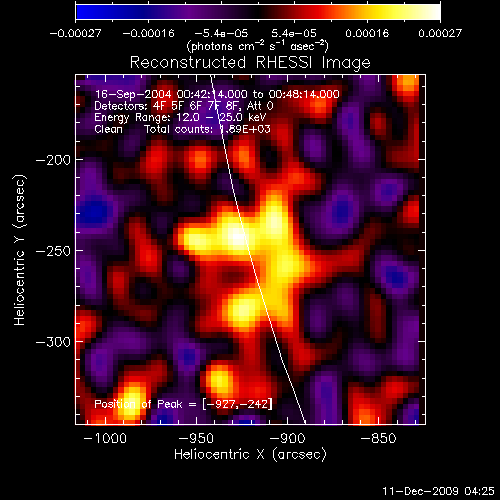Click the '11-Dec-2009 04:25' timestamp
Screen dimensions: 500x500
(438, 491)
